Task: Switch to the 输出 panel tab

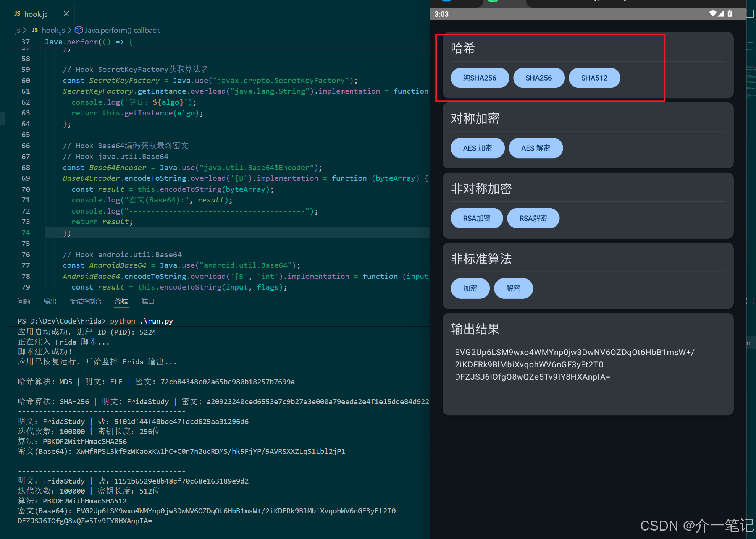Action: coord(50,301)
